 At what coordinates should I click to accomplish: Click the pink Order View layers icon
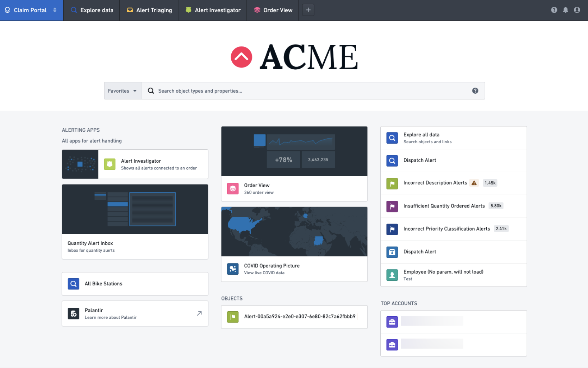pos(233,188)
